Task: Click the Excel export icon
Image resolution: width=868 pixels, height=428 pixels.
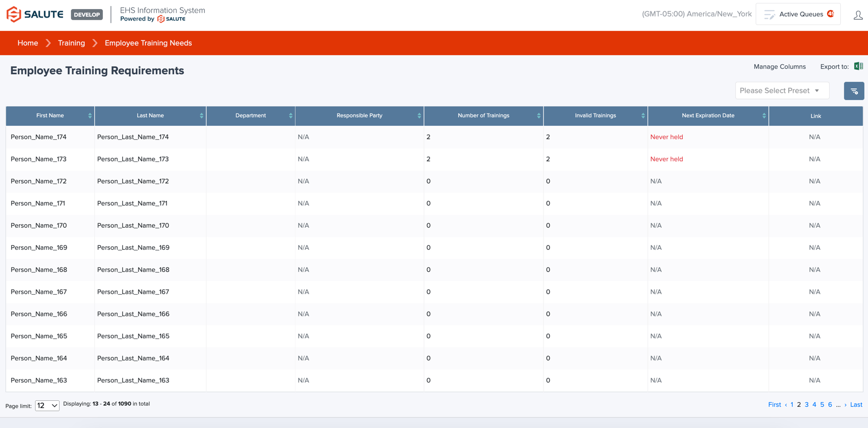Action: tap(858, 66)
